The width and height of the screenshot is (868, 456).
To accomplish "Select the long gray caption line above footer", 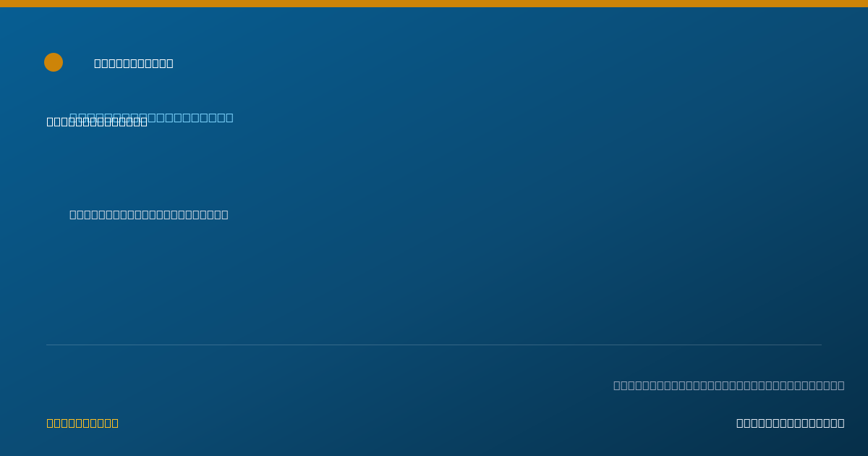I will tap(728, 385).
